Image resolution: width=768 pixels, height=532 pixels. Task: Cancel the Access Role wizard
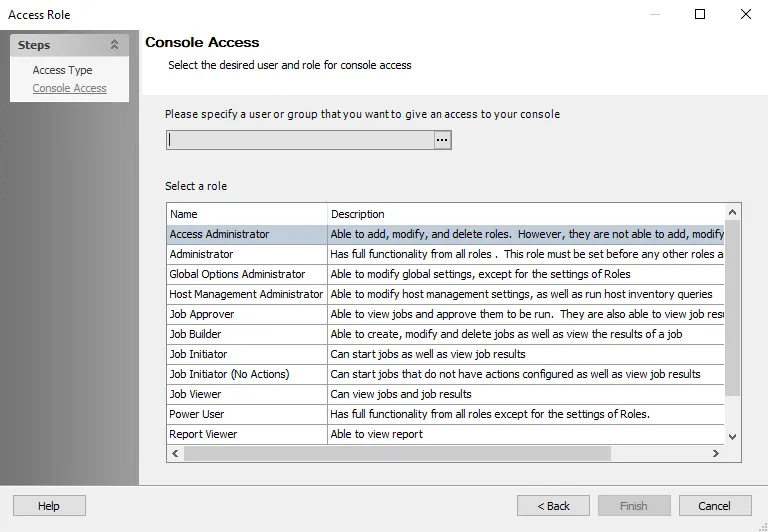pyautogui.click(x=715, y=506)
